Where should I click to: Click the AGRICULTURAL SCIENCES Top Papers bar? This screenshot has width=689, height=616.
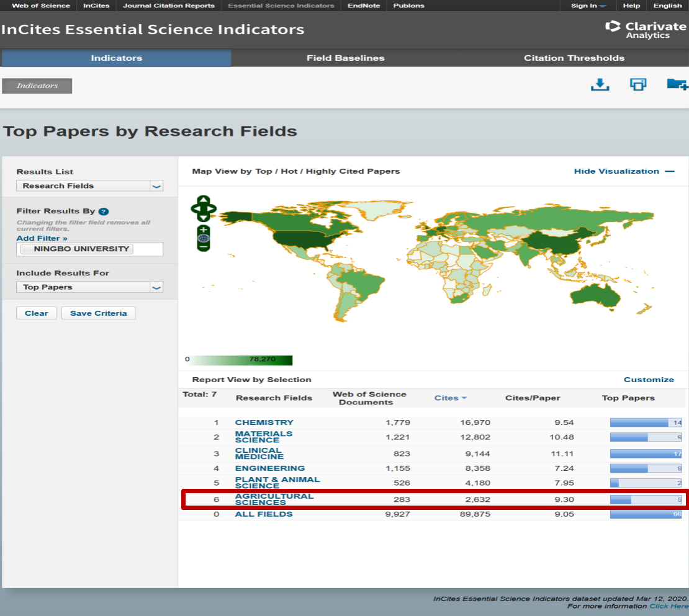[646, 499]
